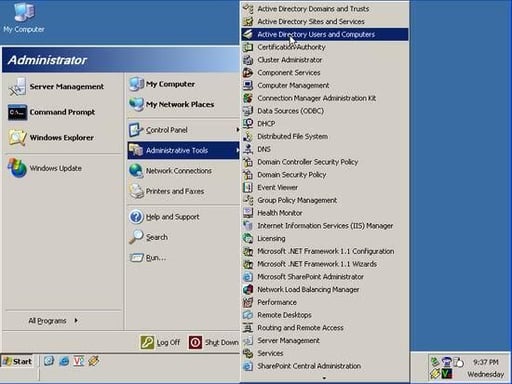Open Windows Explorer from Start menu
Viewport: 512px width, 384px height.
pyautogui.click(x=63, y=138)
